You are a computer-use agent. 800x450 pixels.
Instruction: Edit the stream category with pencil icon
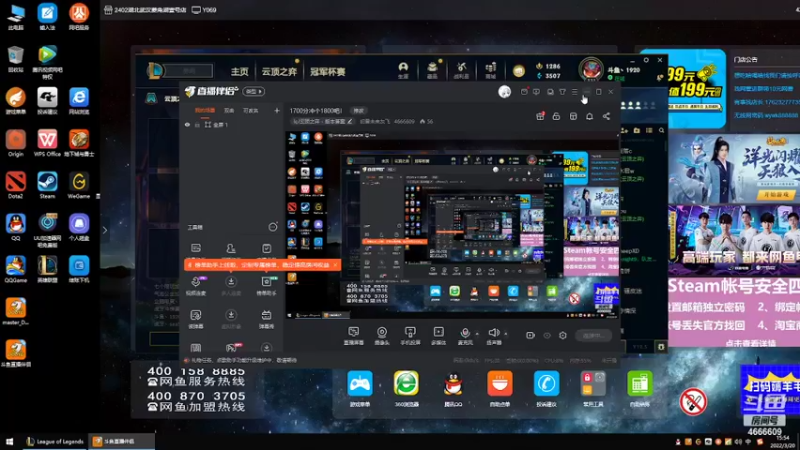click(350, 121)
